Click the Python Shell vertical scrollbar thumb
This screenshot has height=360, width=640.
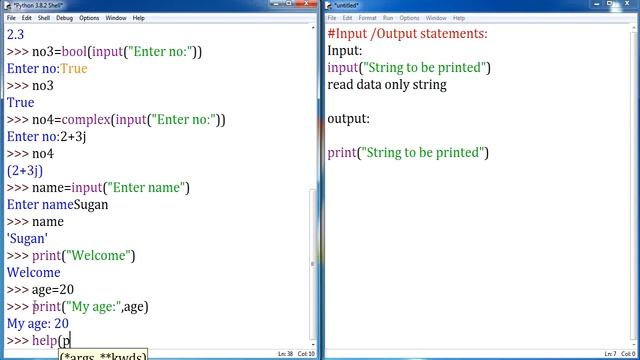[x=313, y=264]
